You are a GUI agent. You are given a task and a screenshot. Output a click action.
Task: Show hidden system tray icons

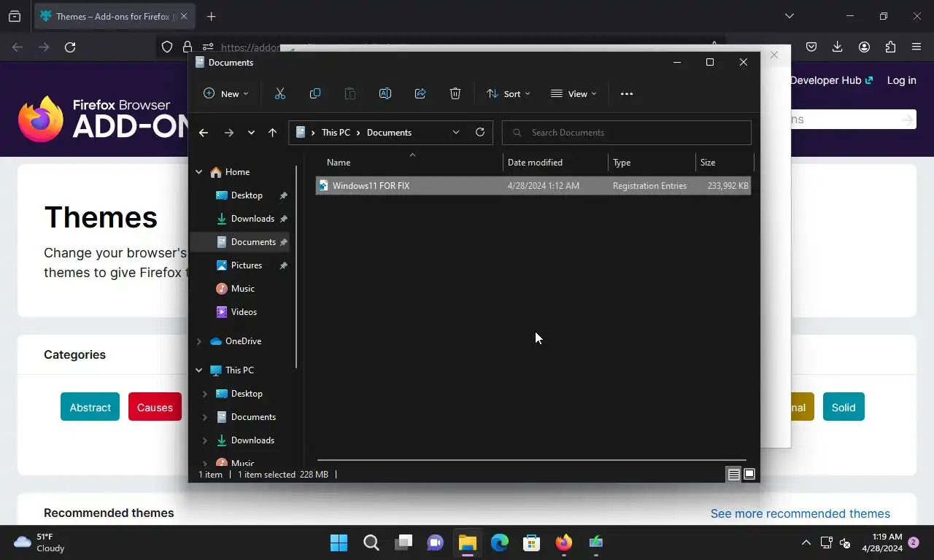pos(806,542)
